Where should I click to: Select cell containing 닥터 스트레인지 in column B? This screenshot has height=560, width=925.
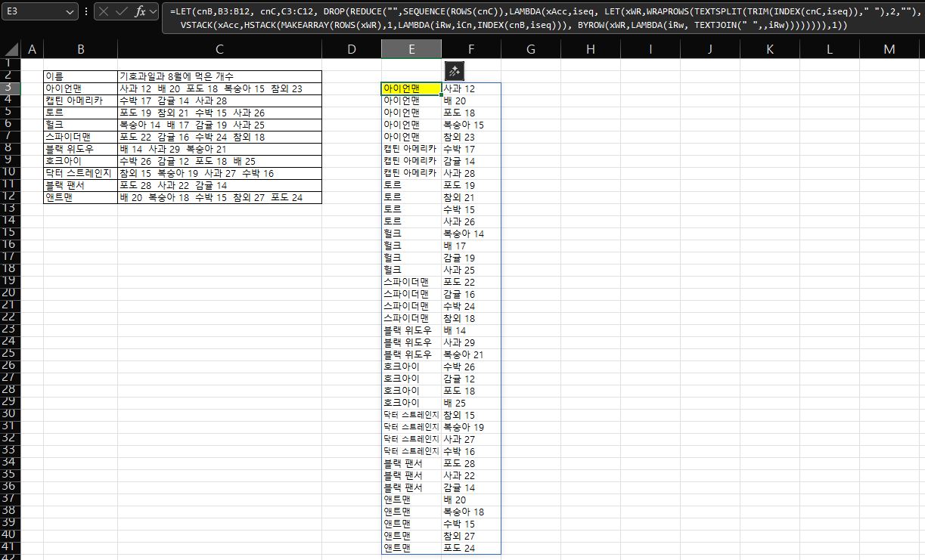pos(80,173)
